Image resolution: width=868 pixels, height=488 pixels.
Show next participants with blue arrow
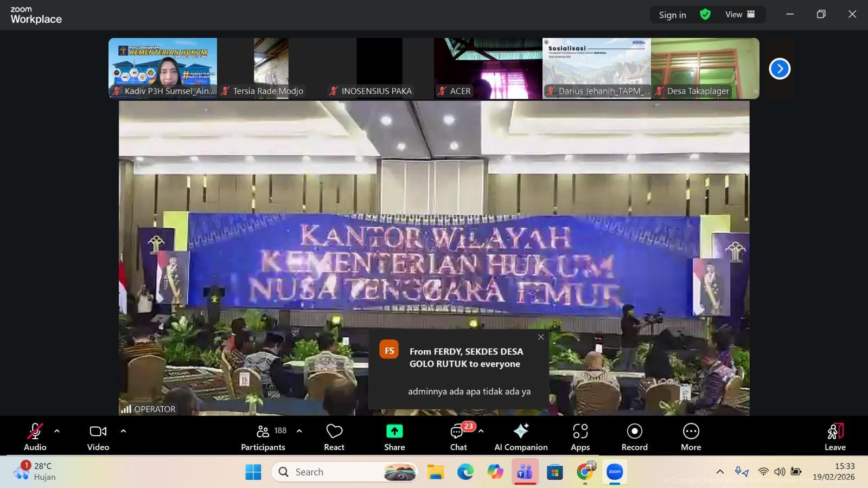pos(780,69)
